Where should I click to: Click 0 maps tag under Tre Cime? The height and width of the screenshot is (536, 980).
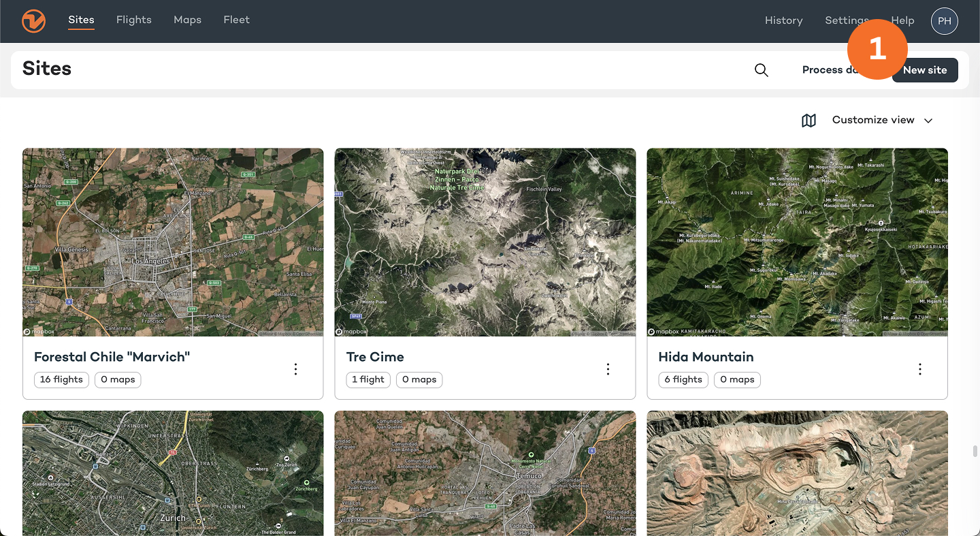(419, 379)
